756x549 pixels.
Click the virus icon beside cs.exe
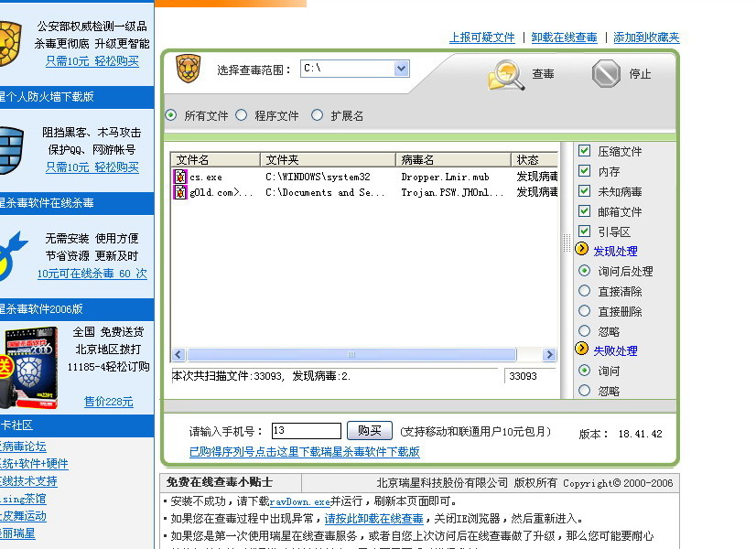pos(180,177)
